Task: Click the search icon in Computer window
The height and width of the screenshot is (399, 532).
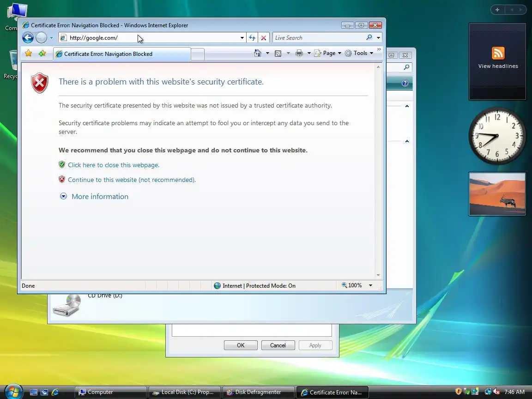Action: coord(406,67)
